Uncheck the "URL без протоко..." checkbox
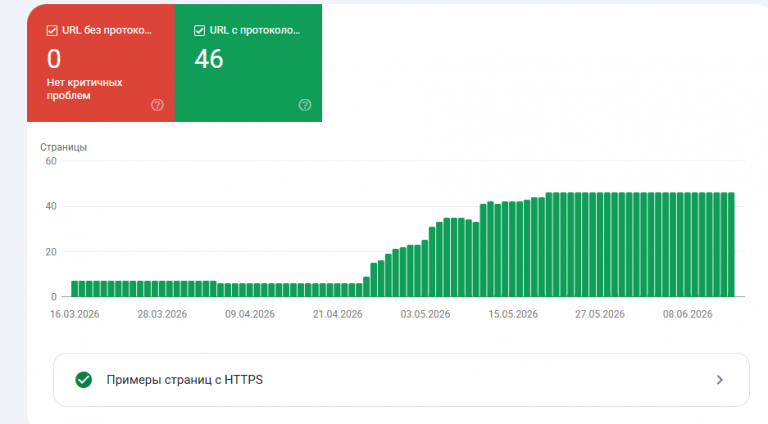 pos(52,31)
